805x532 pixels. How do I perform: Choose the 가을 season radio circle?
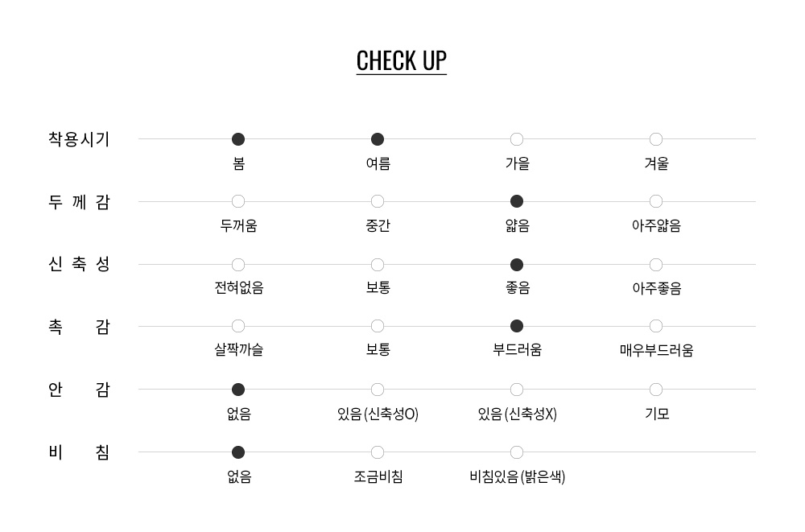click(x=517, y=139)
